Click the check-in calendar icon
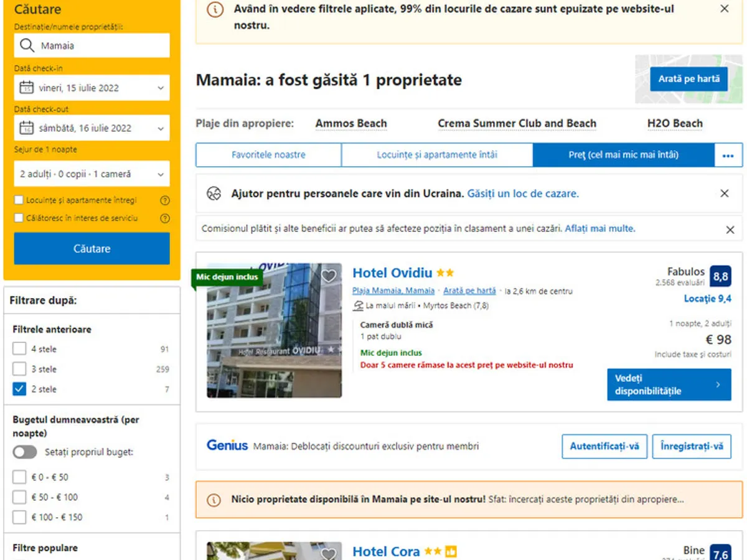Screen dimensions: 747x560 pos(26,88)
